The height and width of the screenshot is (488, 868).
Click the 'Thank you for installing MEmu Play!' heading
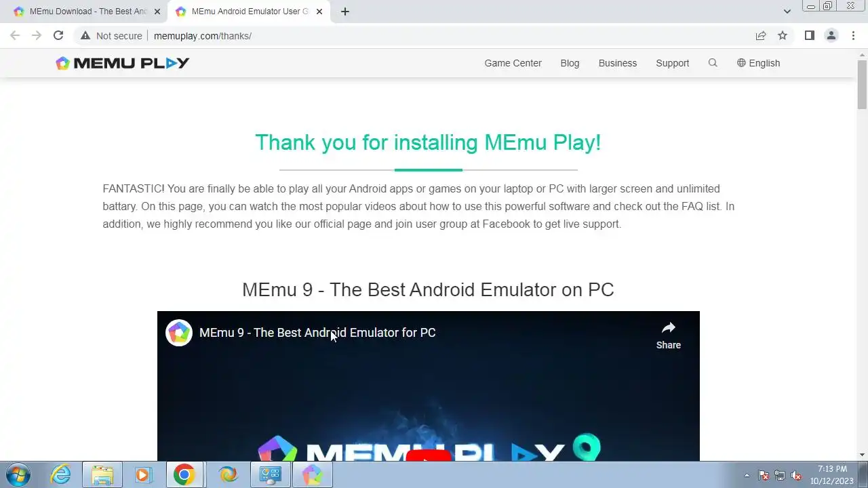click(428, 142)
